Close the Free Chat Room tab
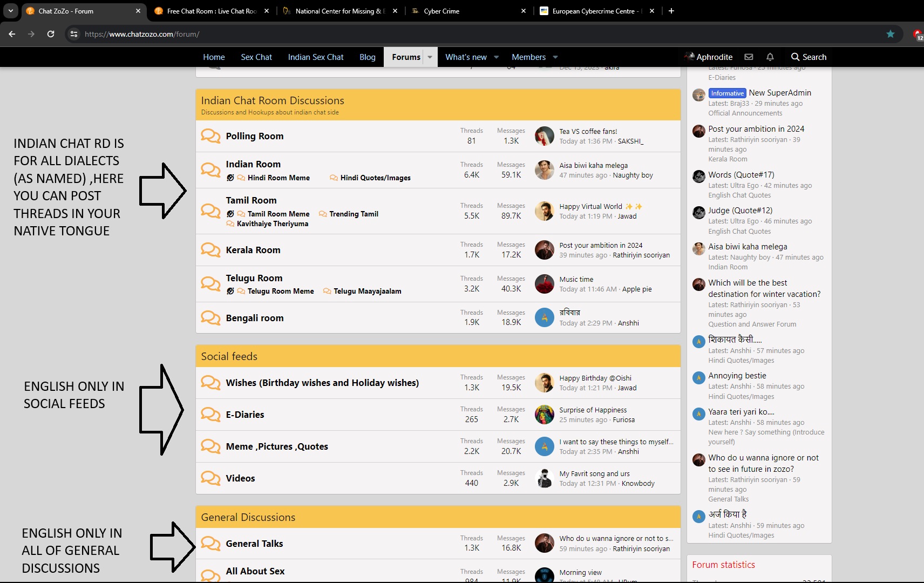Image resolution: width=924 pixels, height=583 pixels. tap(267, 11)
